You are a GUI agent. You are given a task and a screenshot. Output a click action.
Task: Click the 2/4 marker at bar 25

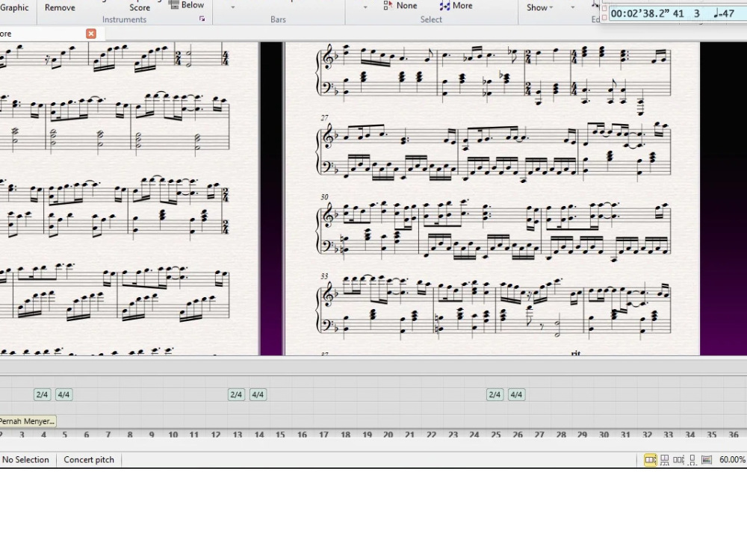pos(495,395)
